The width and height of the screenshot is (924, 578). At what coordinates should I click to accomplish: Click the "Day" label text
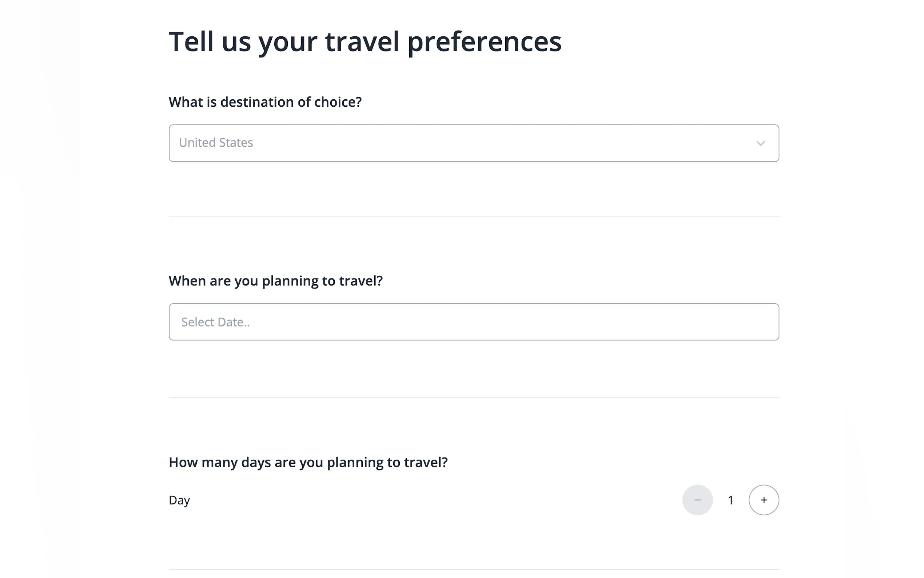[179, 500]
